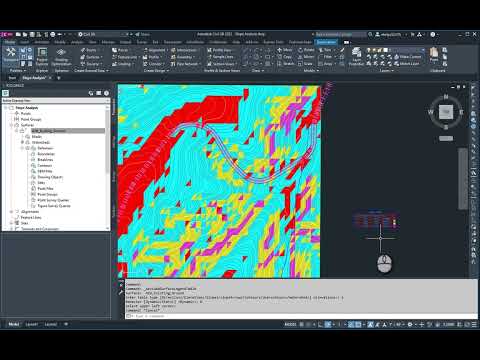Click the Traverse tool in the ribbon
This screenshot has width=480, height=360.
(x=91, y=64)
